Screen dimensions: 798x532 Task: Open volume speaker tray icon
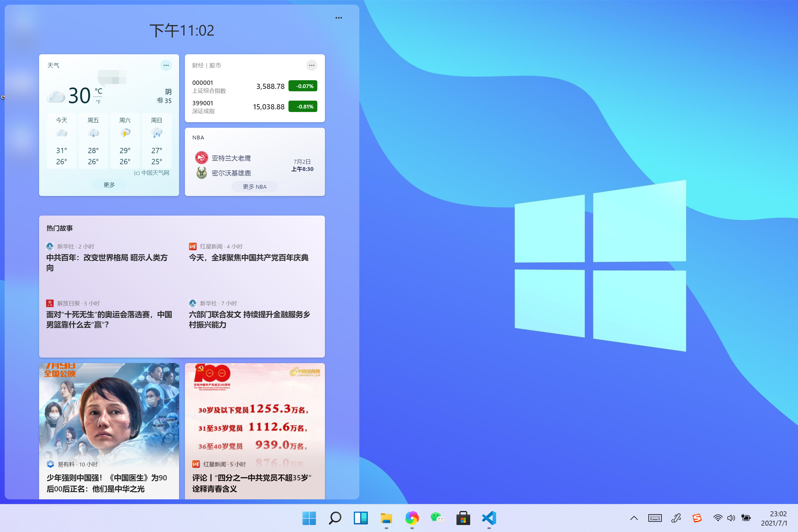731,518
